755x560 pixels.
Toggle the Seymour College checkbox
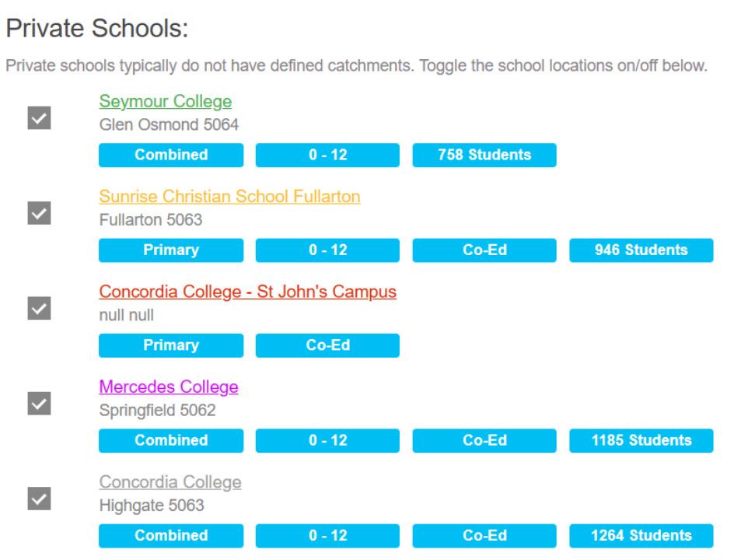click(40, 117)
